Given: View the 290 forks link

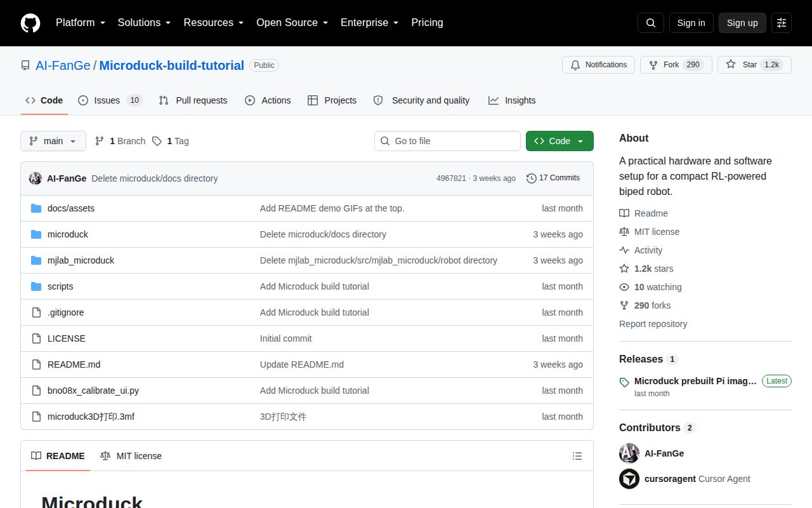Looking at the screenshot, I should tap(645, 305).
